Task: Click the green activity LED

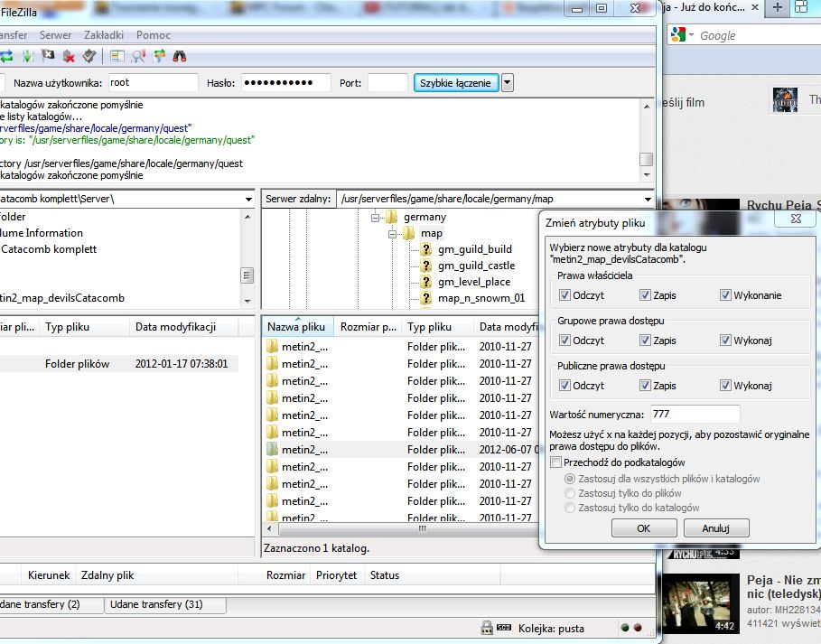Action: tap(625, 627)
